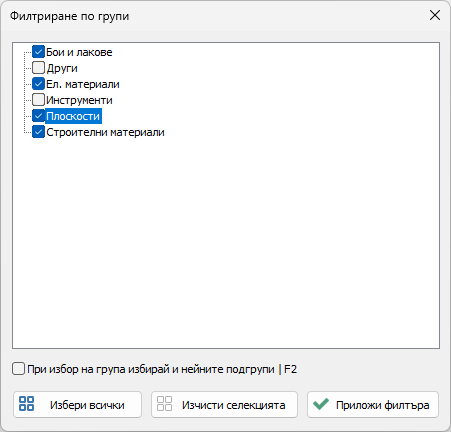Screen dimensions: 451x432
Task: Select the Бои и лакове tree row label
Action: tap(79, 52)
